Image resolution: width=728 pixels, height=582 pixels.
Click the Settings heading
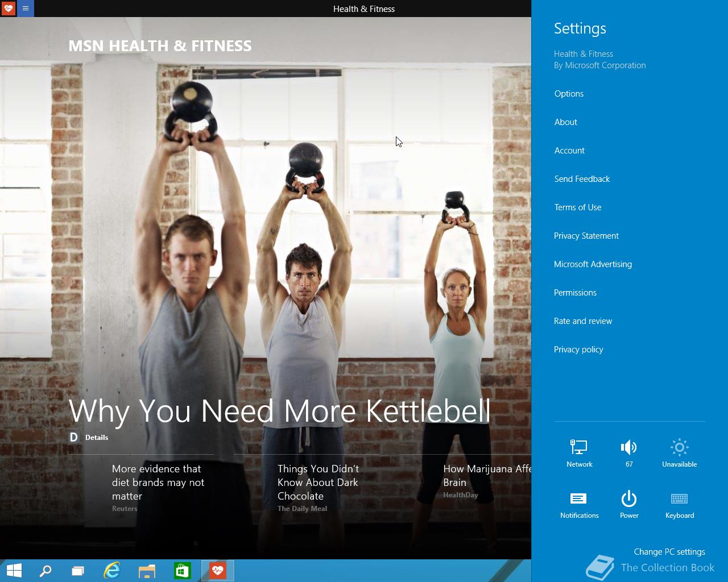(x=580, y=28)
